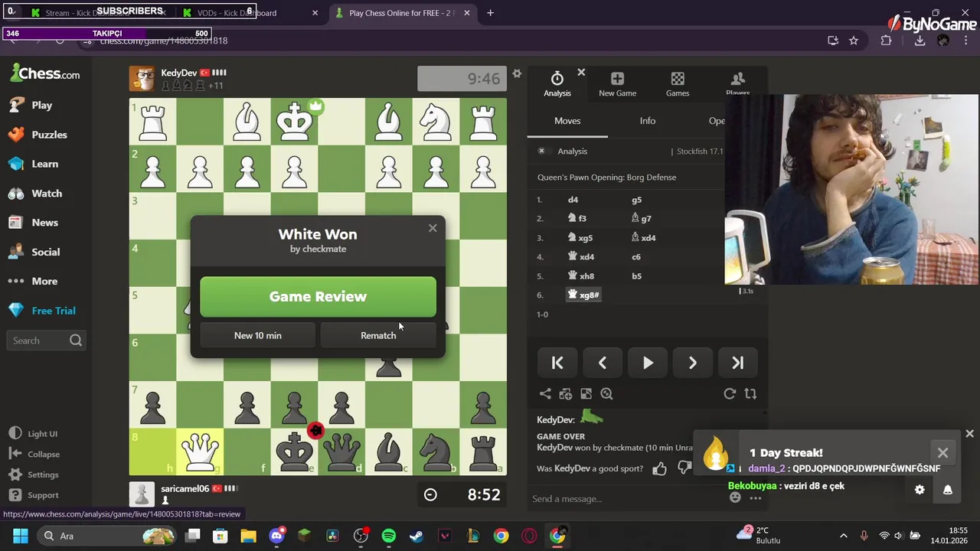Image resolution: width=980 pixels, height=551 pixels.
Task: Dismiss the 1 Day Streak notification
Action: (942, 453)
